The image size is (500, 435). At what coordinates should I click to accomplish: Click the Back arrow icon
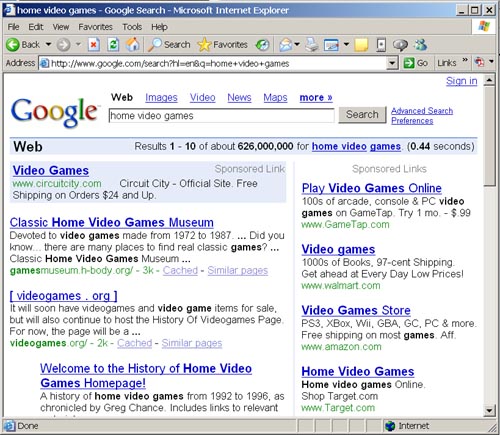[x=13, y=45]
